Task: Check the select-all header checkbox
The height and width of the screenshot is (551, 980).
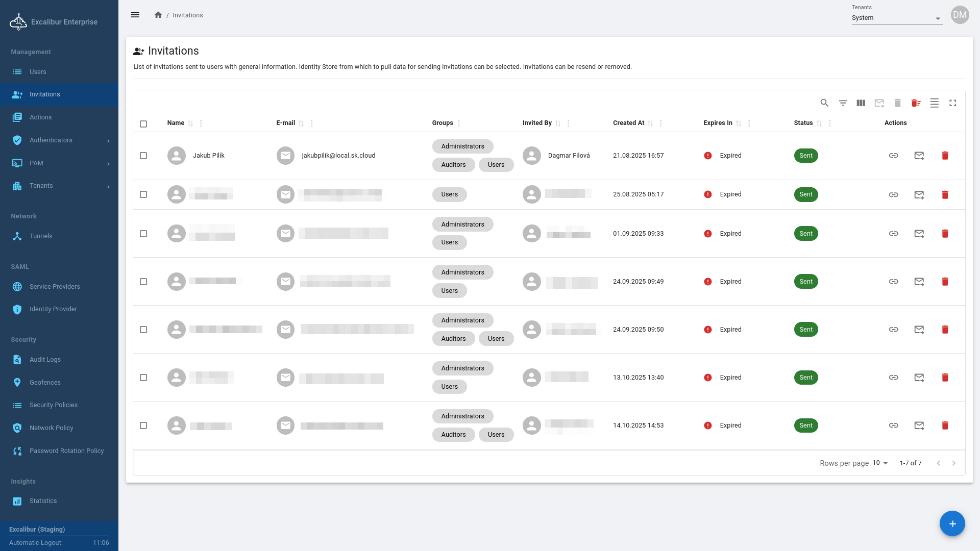Action: 143,124
